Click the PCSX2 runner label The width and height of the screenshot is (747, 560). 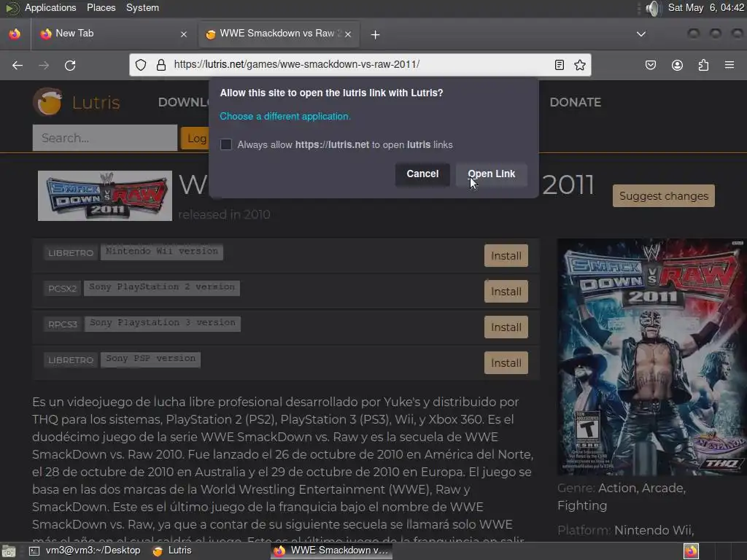(x=63, y=289)
